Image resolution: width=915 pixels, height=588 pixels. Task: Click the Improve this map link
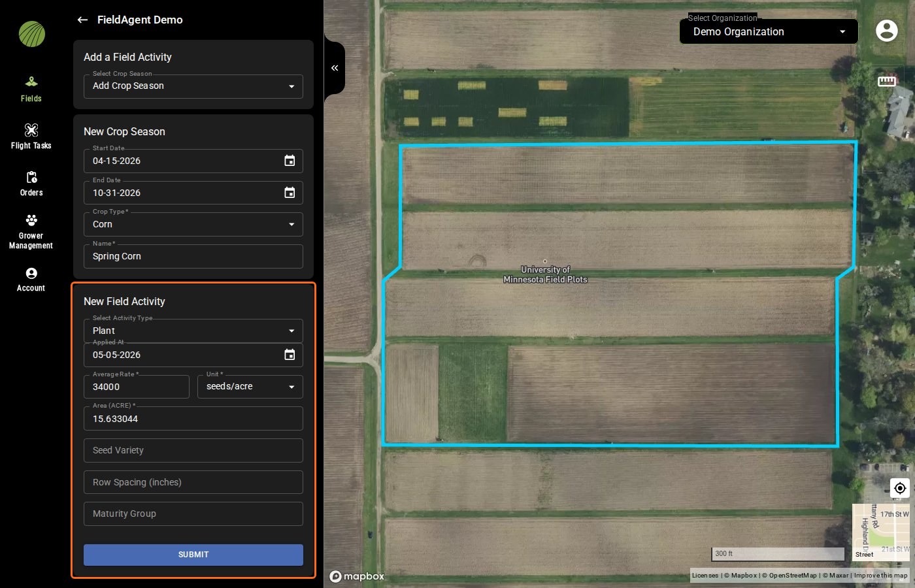tap(880, 576)
